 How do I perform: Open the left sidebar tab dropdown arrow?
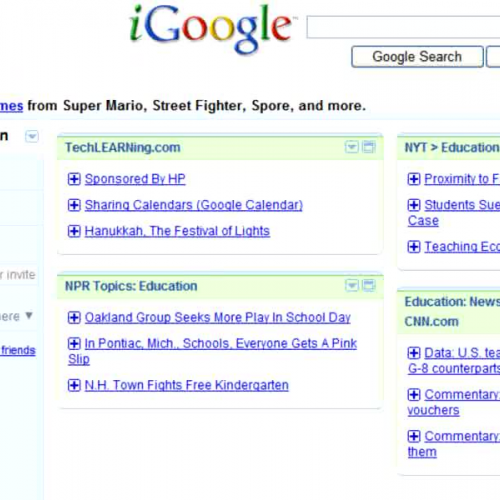(x=32, y=136)
